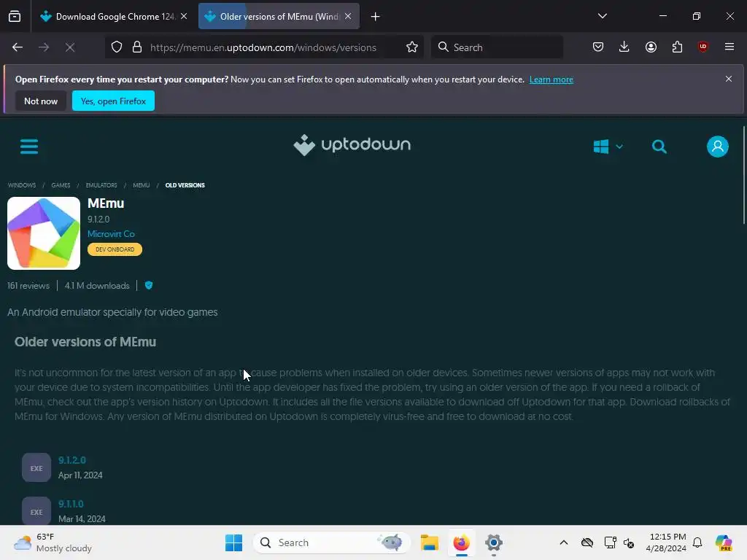This screenshot has width=747, height=560.
Task: Close the Download Google Chrome tab
Action: click(184, 16)
